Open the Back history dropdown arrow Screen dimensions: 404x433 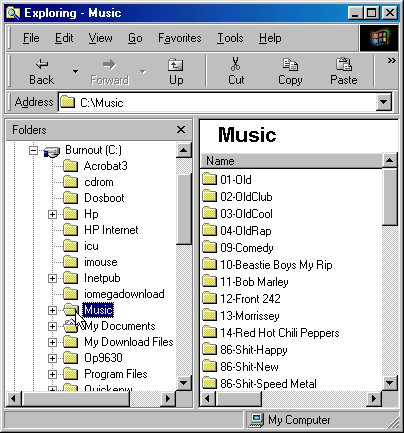[x=76, y=71]
